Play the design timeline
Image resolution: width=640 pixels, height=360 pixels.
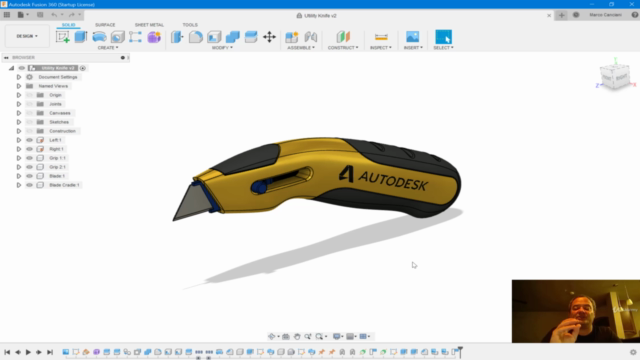[x=28, y=352]
